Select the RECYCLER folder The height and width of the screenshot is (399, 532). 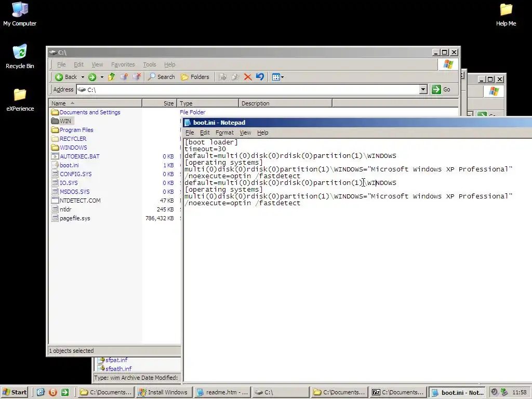pyautogui.click(x=69, y=139)
